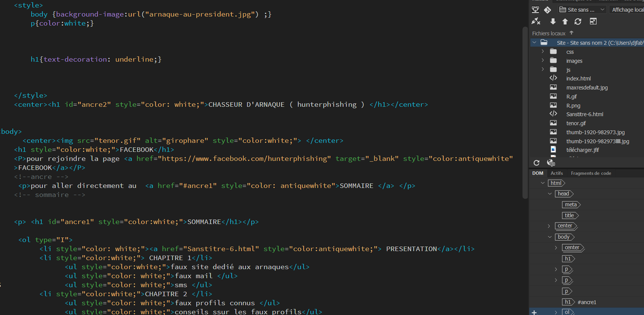This screenshot has width=644, height=315.
Task: Click "girophare" alt value in code
Action: 186,141
